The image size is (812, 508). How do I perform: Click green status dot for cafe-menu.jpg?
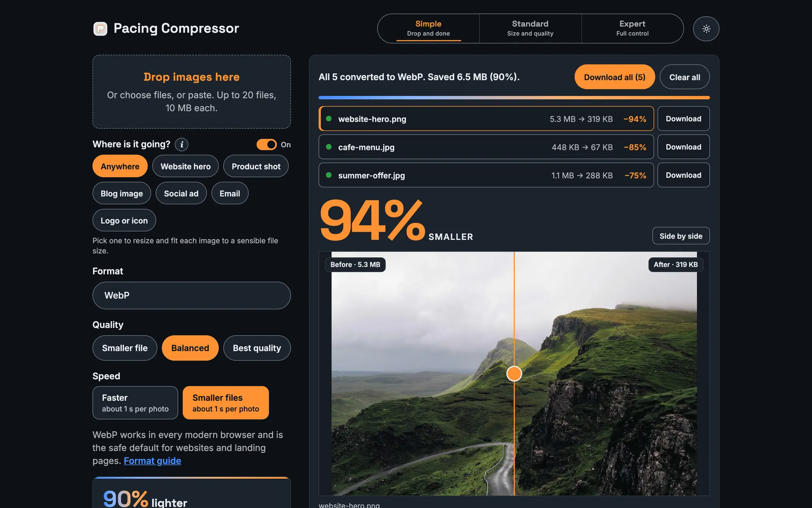329,147
